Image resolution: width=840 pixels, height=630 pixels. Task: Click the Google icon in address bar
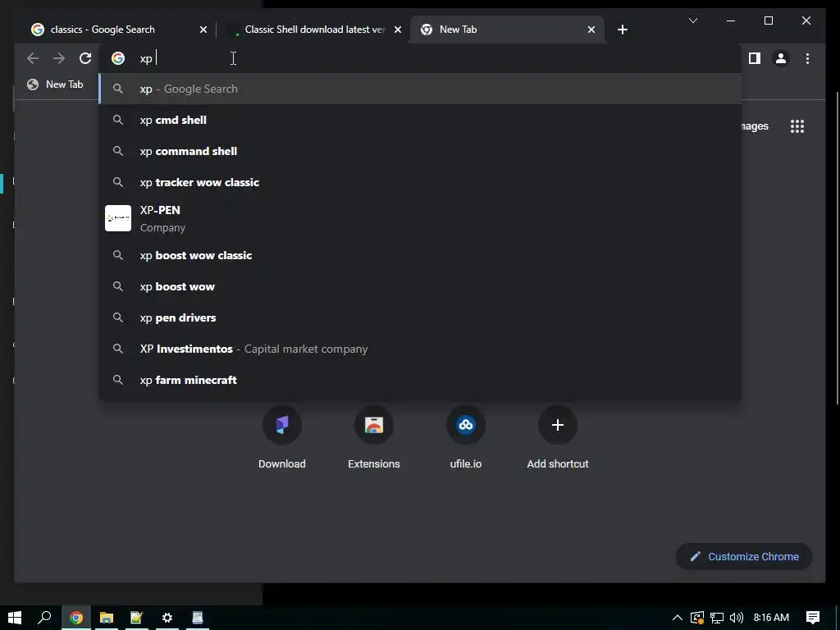pos(118,58)
